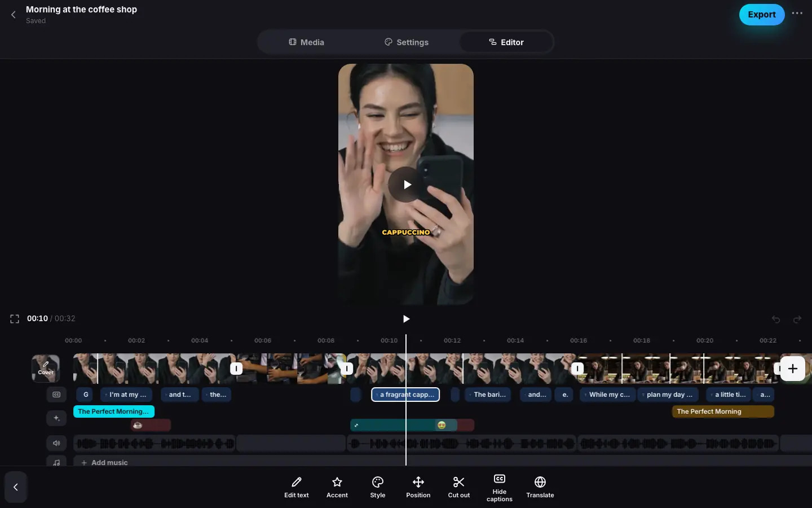Add a clip with the plus button
Screen dimensions: 812x508
coord(793,369)
